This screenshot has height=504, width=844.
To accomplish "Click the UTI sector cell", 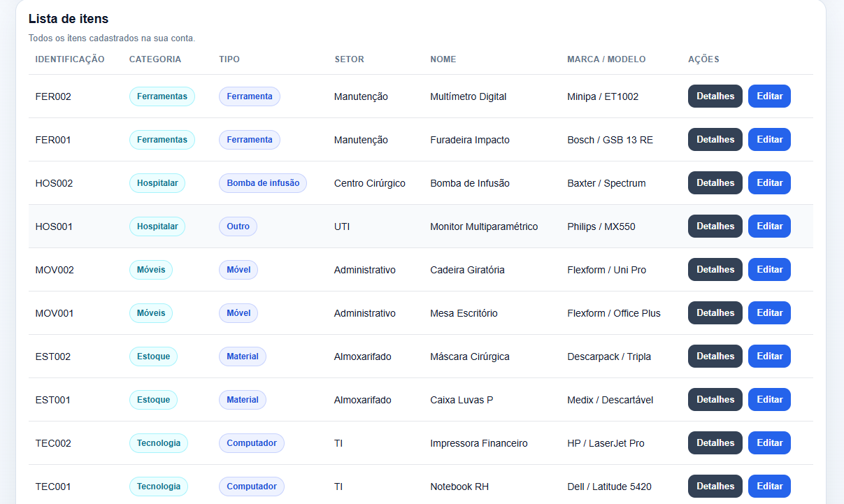I will 342,226.
